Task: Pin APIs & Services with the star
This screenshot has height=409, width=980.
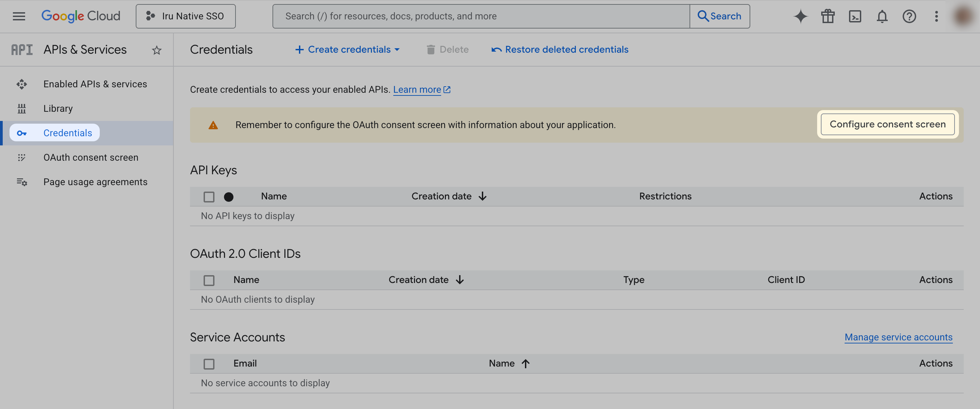Action: 156,50
